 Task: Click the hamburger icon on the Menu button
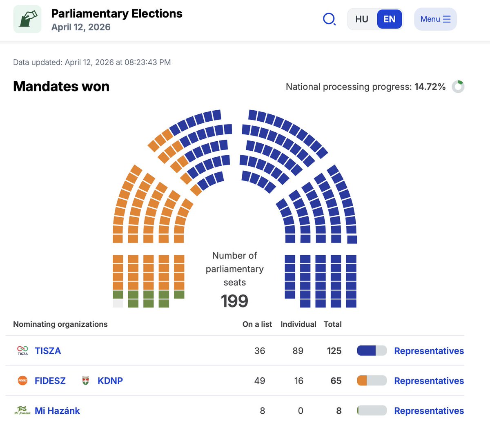[447, 19]
